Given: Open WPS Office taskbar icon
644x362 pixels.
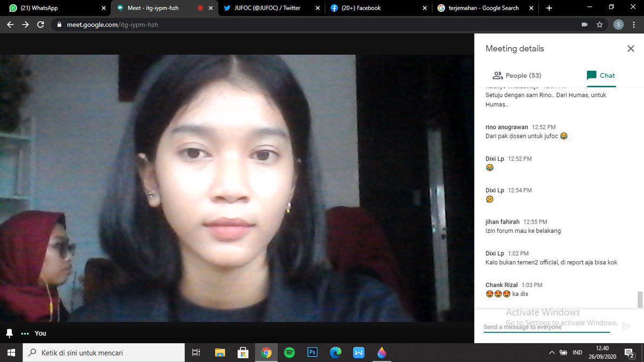Looking at the screenshot, I should [x=358, y=353].
